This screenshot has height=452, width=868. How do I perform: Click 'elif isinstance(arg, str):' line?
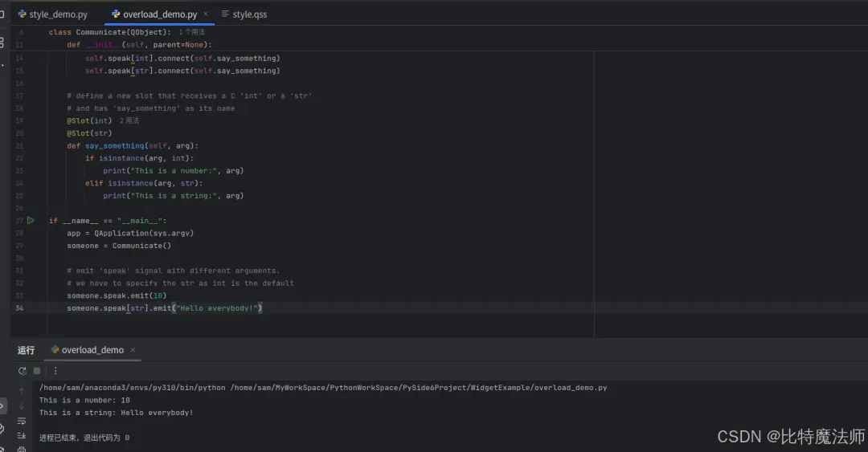tap(144, 183)
